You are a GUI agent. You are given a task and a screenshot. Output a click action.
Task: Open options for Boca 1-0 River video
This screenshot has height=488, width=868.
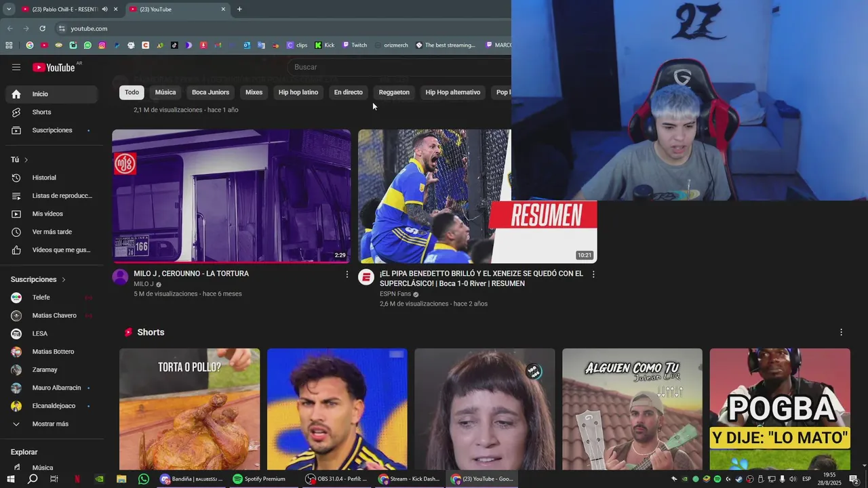coord(593,274)
